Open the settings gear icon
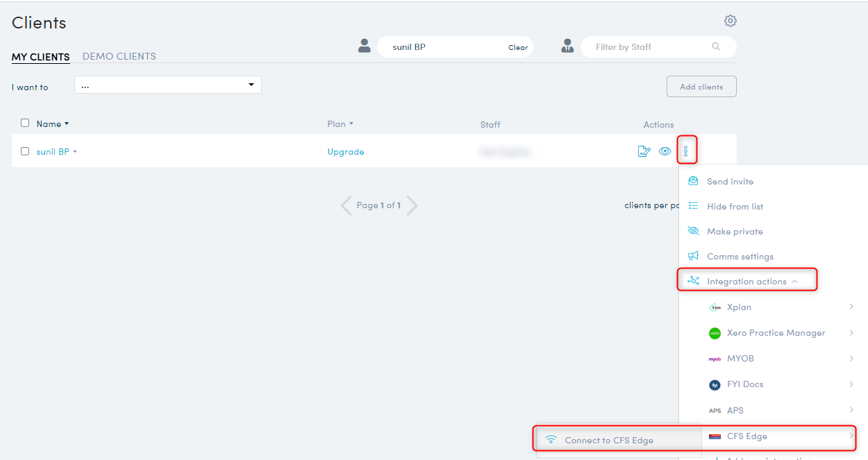 pyautogui.click(x=730, y=21)
